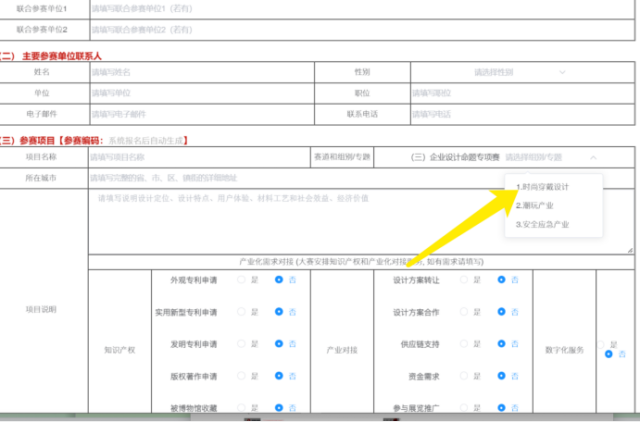Select 否 for 实用新型专利申请
This screenshot has width=640, height=422.
tap(279, 312)
